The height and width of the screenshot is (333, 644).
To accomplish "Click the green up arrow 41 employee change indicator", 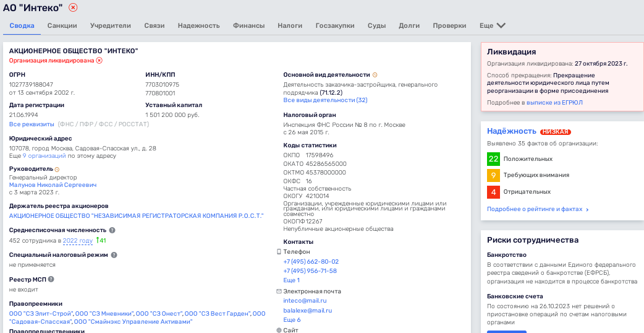I will (101, 241).
